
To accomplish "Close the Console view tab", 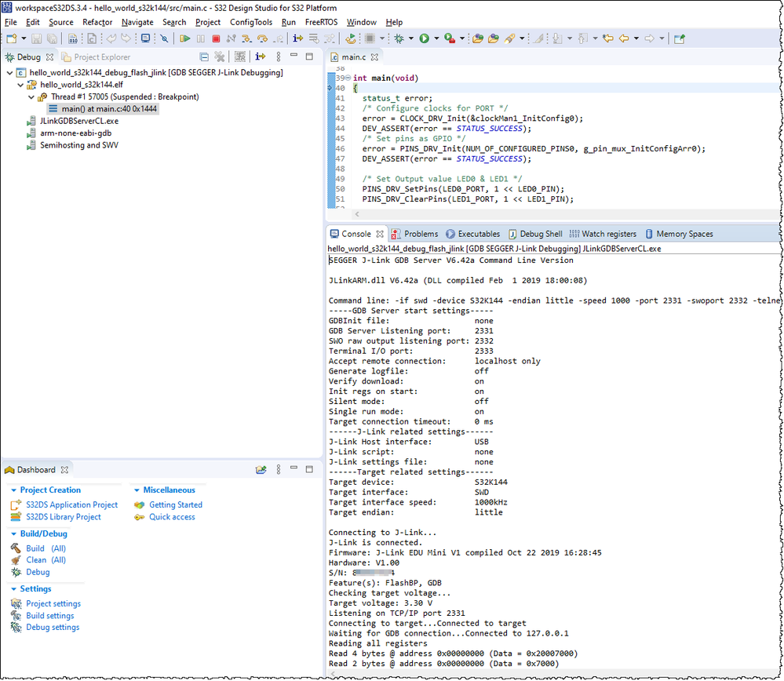I will tap(380, 234).
